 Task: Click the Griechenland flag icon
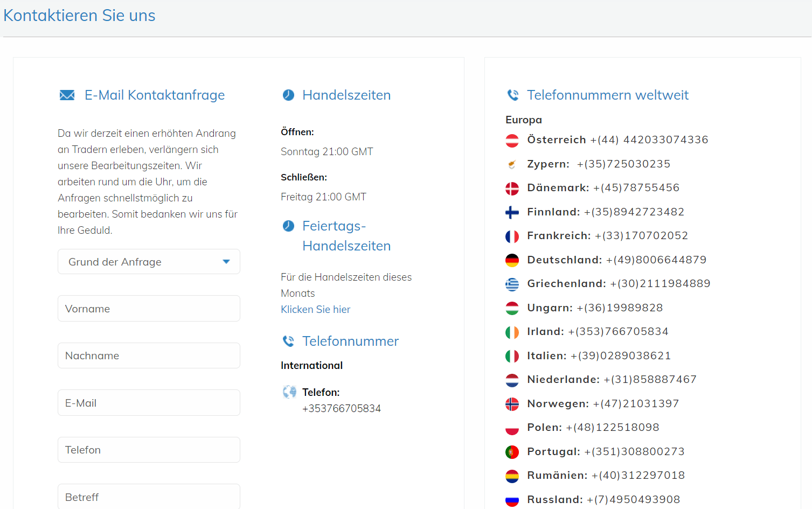point(512,284)
